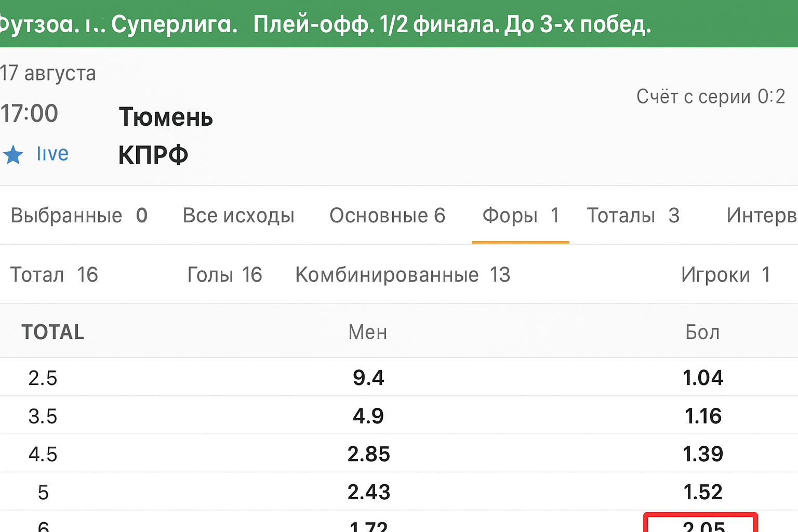Select over 4.5 odds 1.39
Image resolution: width=798 pixels, height=532 pixels.
coord(703,454)
